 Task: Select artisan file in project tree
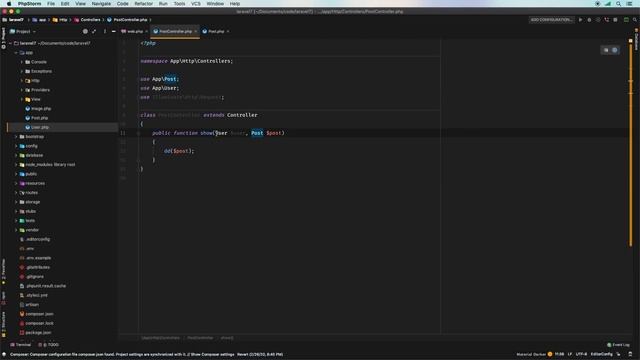coord(32,305)
